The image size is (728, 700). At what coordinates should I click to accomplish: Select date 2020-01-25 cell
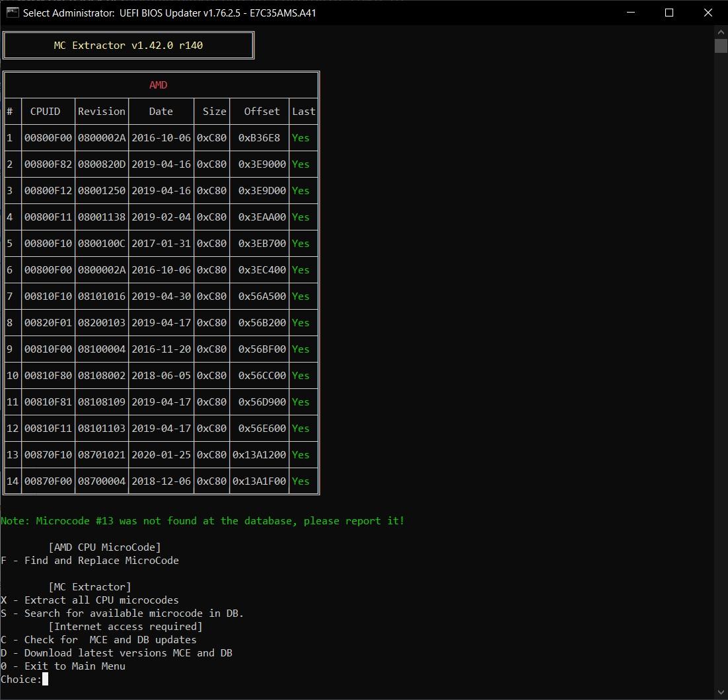tap(161, 456)
